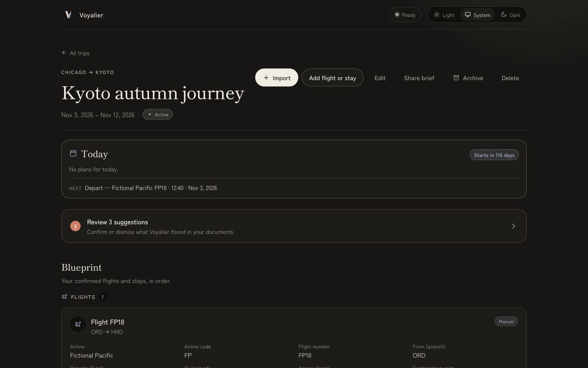Click the Starts in 116 days badge

click(494, 155)
